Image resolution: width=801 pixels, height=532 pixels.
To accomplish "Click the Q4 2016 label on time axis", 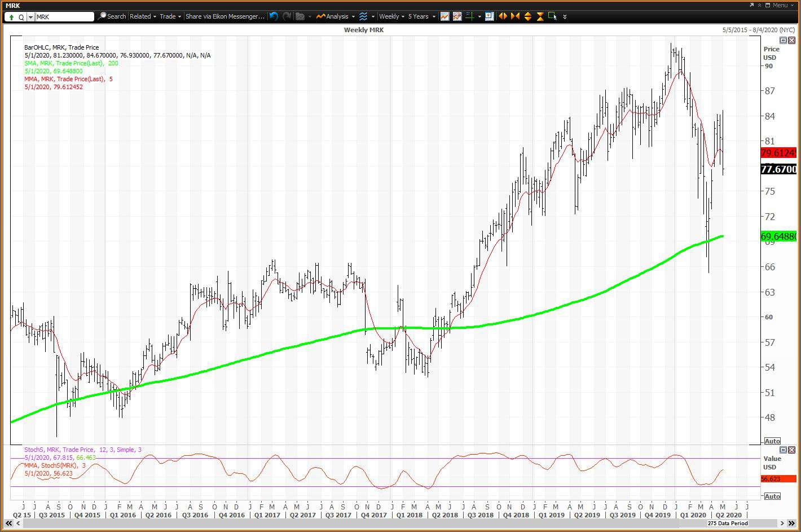I will click(x=232, y=515).
